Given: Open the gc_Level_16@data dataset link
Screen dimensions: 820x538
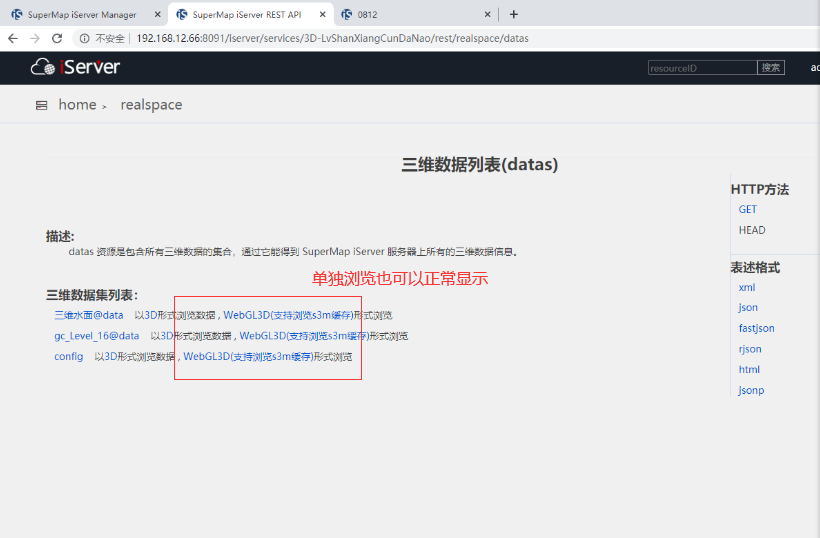Looking at the screenshot, I should point(97,336).
